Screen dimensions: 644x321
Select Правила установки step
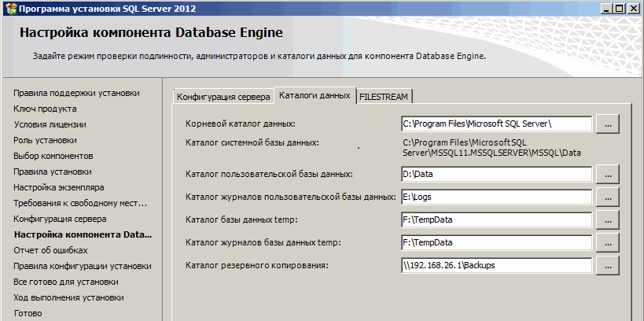[53, 172]
